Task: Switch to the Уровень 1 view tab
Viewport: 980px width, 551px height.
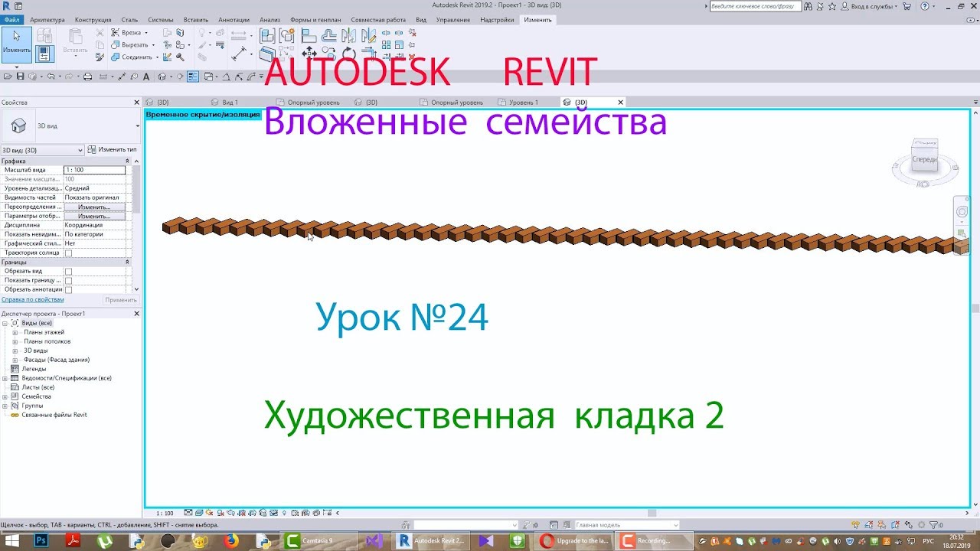Action: (524, 103)
